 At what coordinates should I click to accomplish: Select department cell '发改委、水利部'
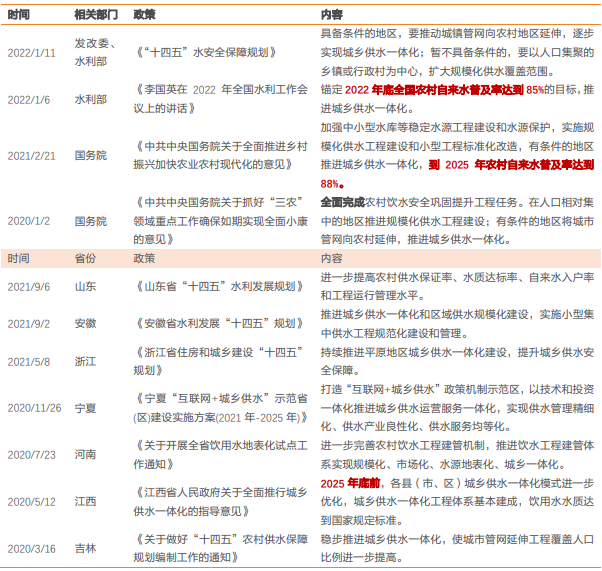point(95,52)
